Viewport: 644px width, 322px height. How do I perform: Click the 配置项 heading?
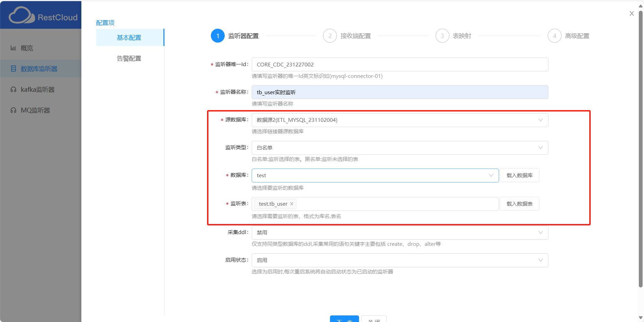[x=105, y=23]
